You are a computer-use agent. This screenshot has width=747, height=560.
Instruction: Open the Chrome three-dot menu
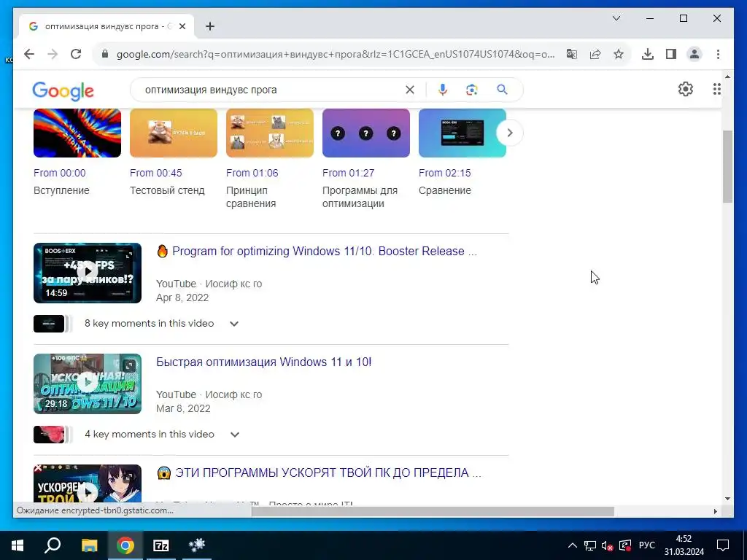(718, 54)
